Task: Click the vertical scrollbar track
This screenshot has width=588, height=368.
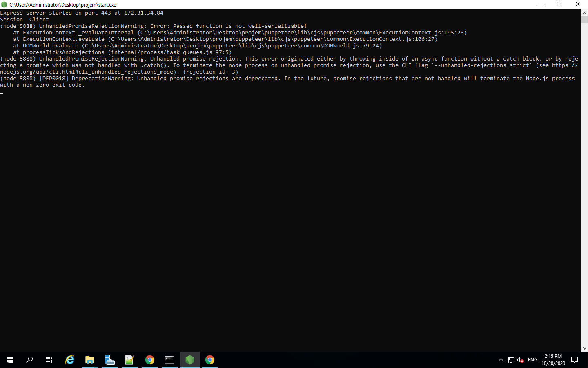Action: (x=584, y=184)
